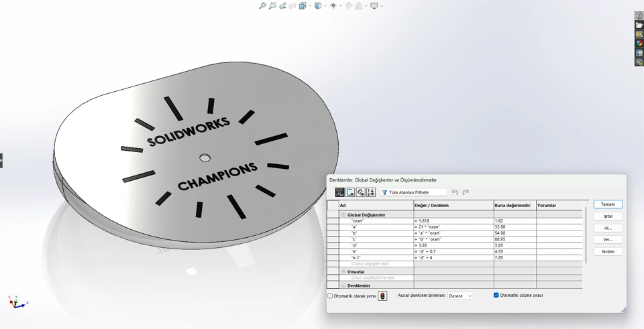Click the Hide/Show Items eye icon
Image resolution: width=644 pixels, height=329 pixels.
[333, 6]
